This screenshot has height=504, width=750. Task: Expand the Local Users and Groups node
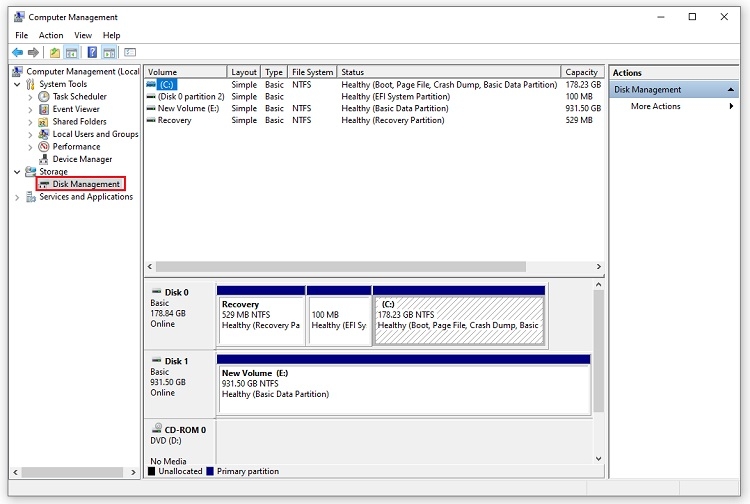coord(30,134)
